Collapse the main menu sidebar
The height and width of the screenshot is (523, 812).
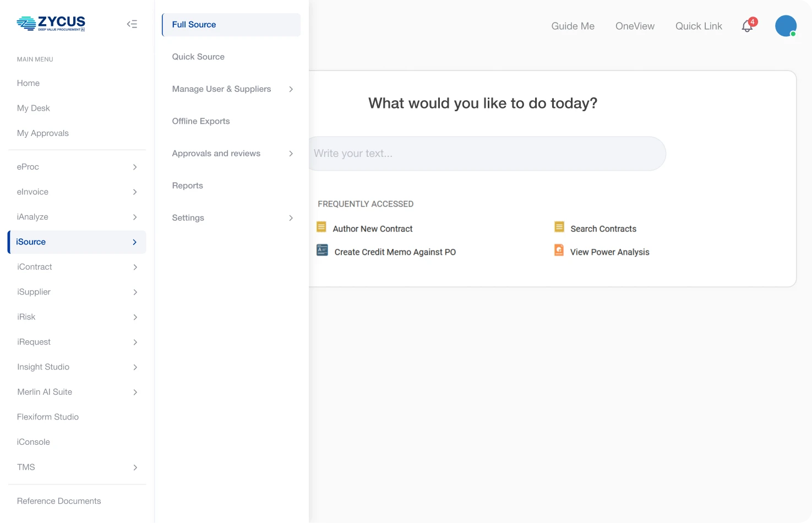coord(132,24)
